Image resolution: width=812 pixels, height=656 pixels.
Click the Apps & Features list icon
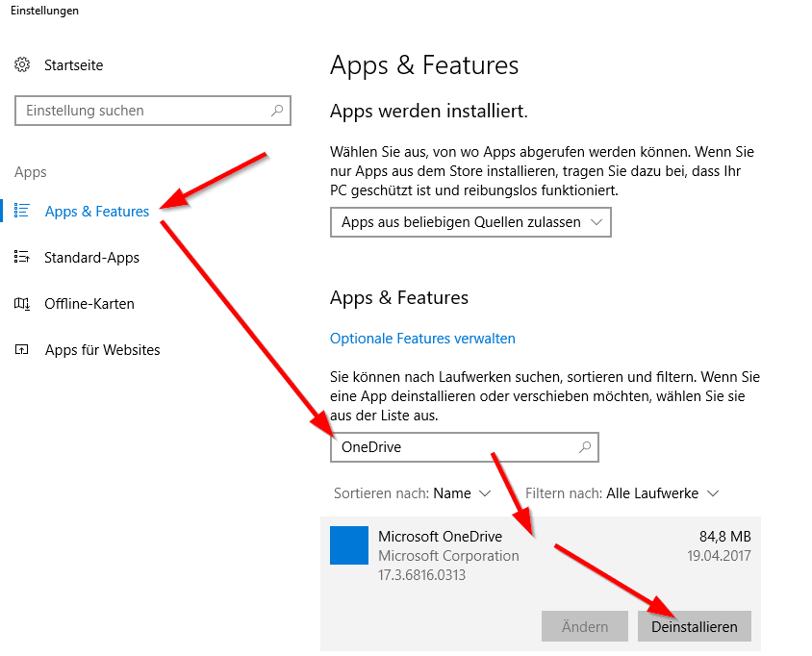pos(22,211)
